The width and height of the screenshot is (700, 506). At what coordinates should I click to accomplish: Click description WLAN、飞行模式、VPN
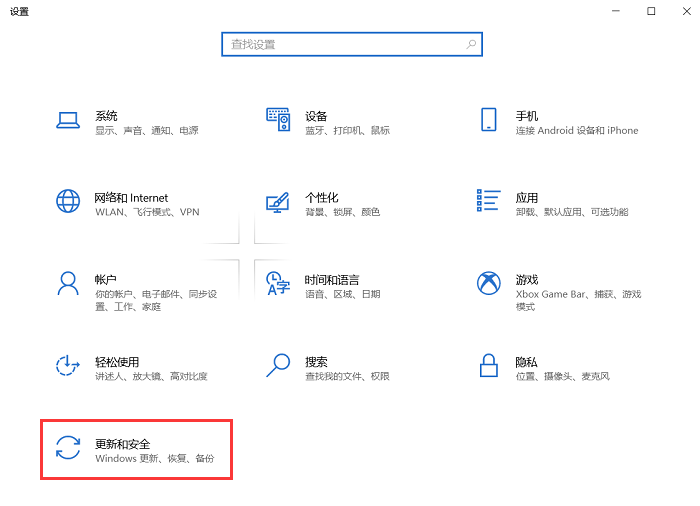(147, 212)
